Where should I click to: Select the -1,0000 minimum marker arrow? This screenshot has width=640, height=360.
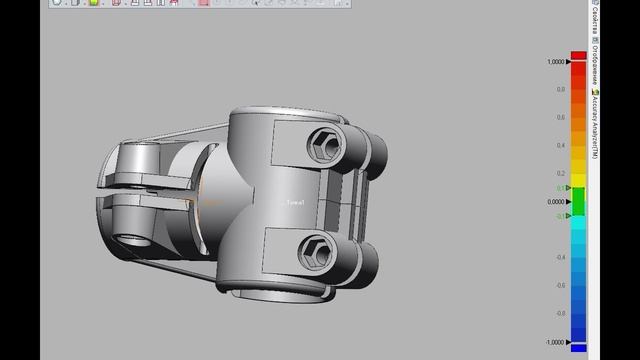pyautogui.click(x=568, y=342)
